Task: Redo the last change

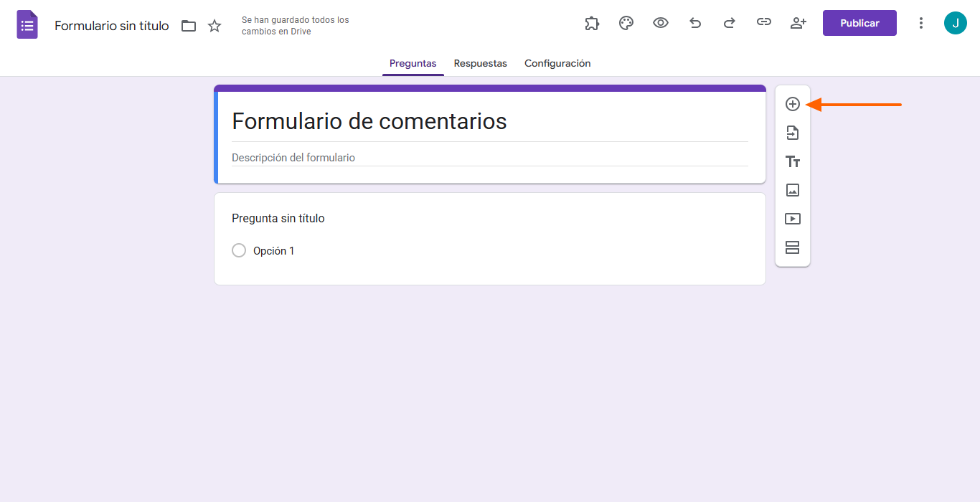Action: [x=730, y=23]
